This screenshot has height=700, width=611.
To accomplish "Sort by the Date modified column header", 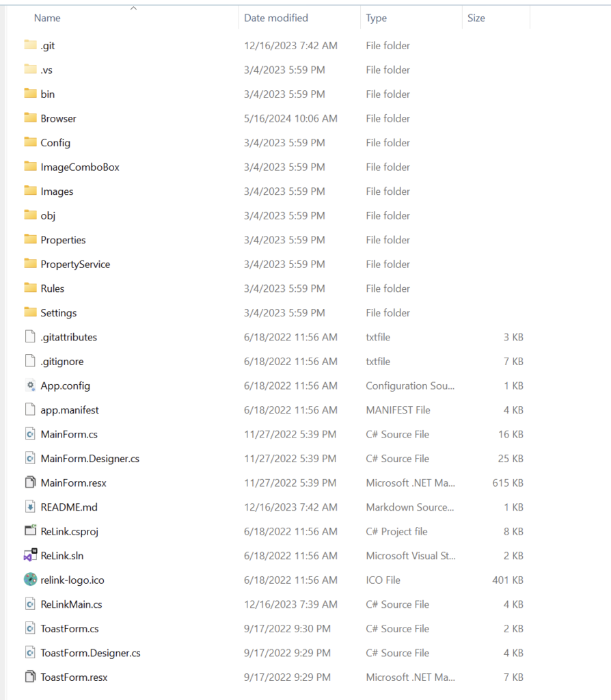I will coord(276,18).
